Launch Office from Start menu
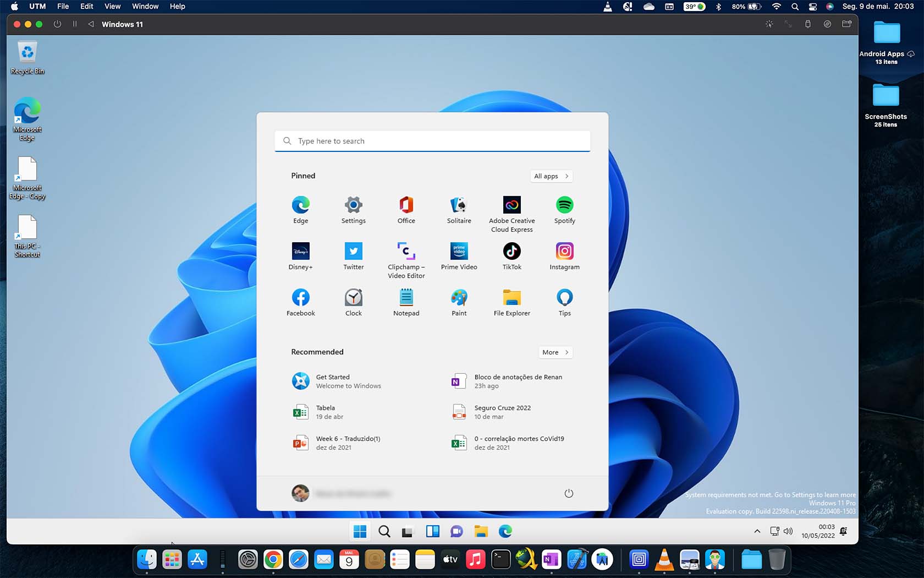924x578 pixels. click(x=406, y=210)
